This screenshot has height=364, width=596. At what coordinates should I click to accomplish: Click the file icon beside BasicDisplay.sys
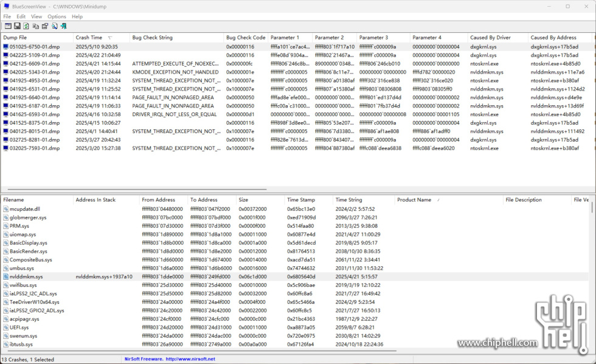(5, 243)
